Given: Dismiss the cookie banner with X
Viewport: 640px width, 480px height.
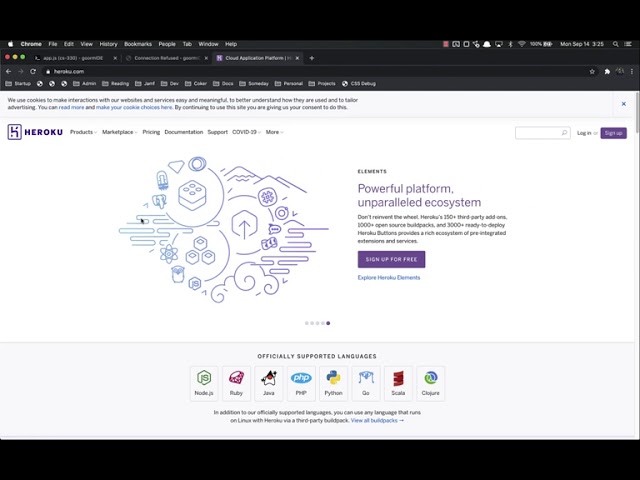Looking at the screenshot, I should 624,104.
